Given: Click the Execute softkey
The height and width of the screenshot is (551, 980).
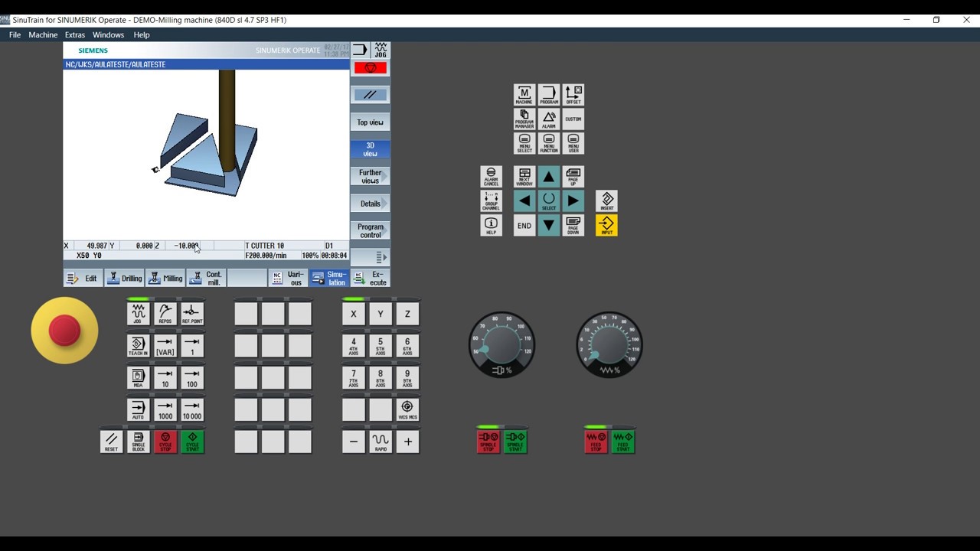Looking at the screenshot, I should [371, 279].
